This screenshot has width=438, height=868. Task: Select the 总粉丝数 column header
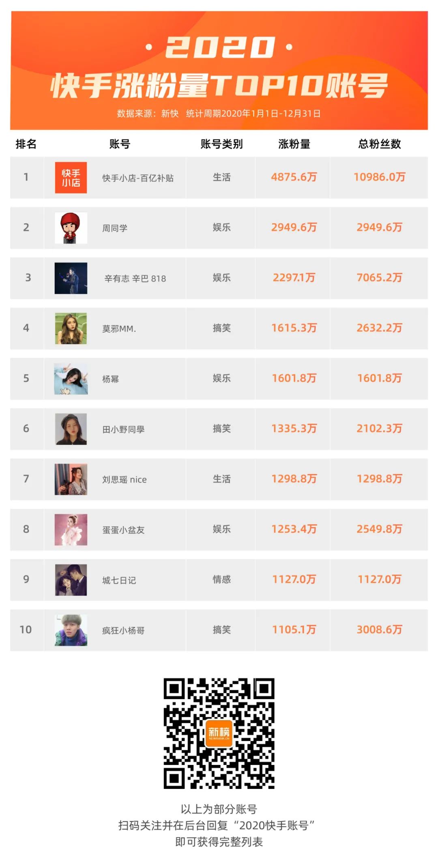(379, 144)
